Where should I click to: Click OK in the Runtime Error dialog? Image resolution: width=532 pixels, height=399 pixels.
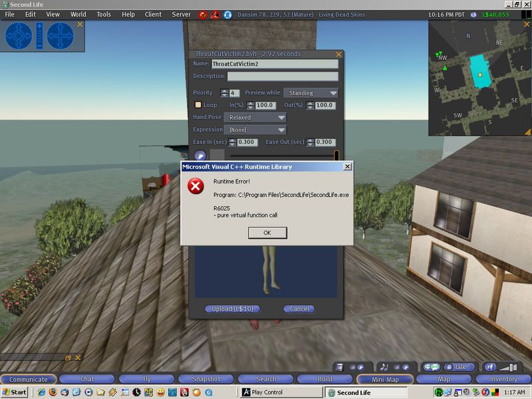[267, 233]
